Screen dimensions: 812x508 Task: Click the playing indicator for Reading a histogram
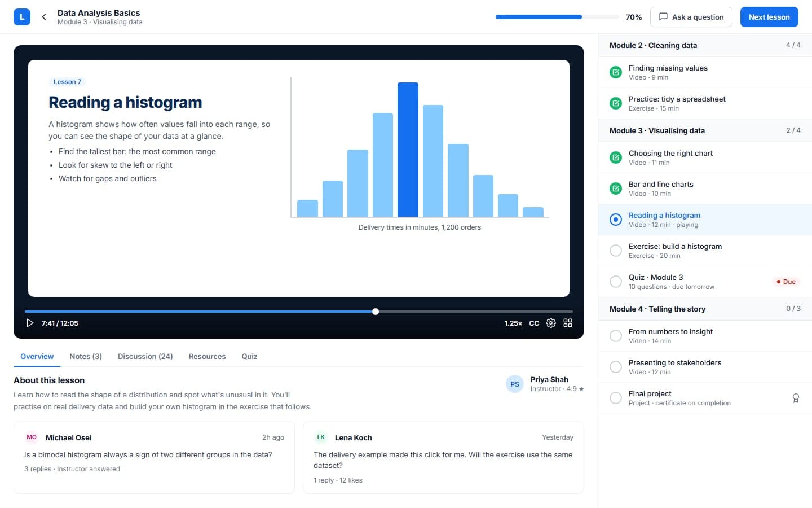[616, 220]
